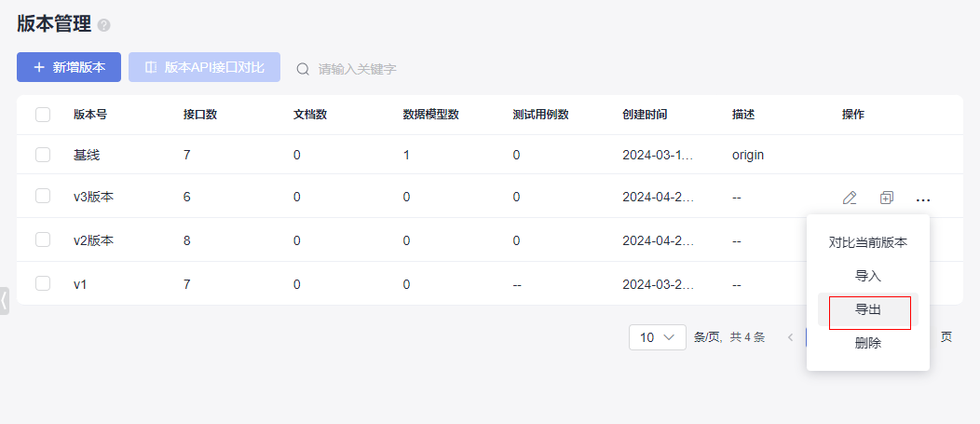Click the 文档数 column header
The image size is (980, 424).
point(310,115)
